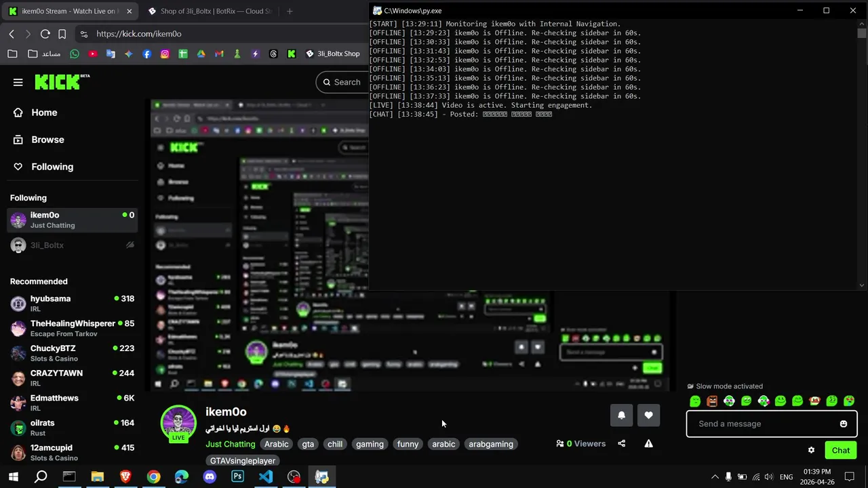Open the ENG language switcher
Image resolution: width=868 pixels, height=488 pixels.
(x=786, y=477)
